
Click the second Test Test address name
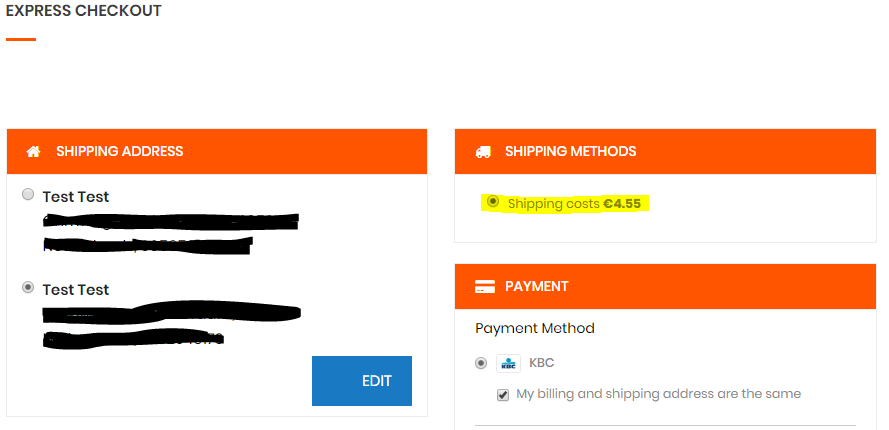tap(75, 290)
